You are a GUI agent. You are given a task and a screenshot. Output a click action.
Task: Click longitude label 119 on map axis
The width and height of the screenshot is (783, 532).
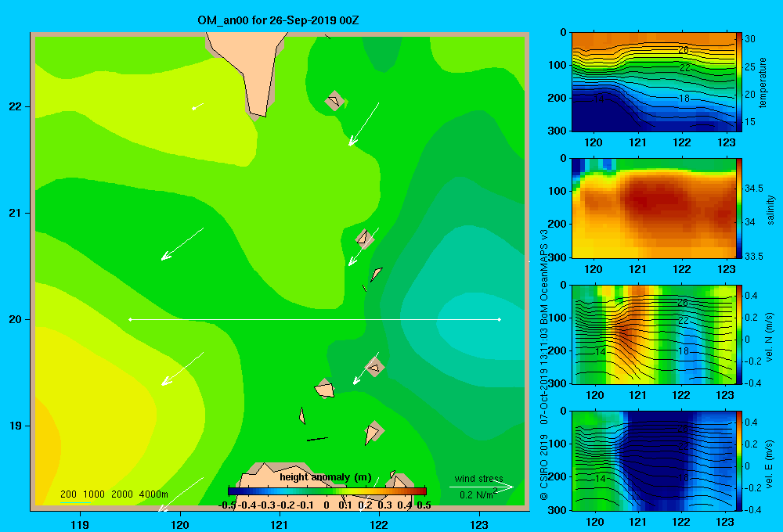pos(80,524)
